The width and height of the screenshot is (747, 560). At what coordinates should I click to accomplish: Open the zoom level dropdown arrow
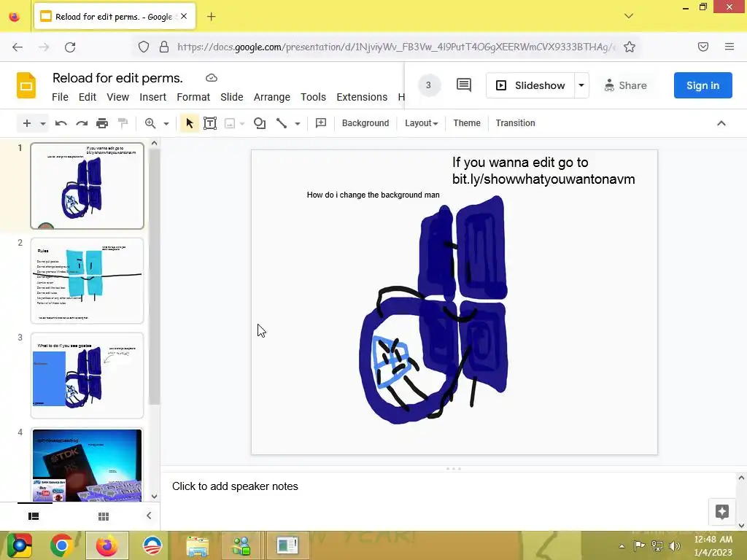166,124
